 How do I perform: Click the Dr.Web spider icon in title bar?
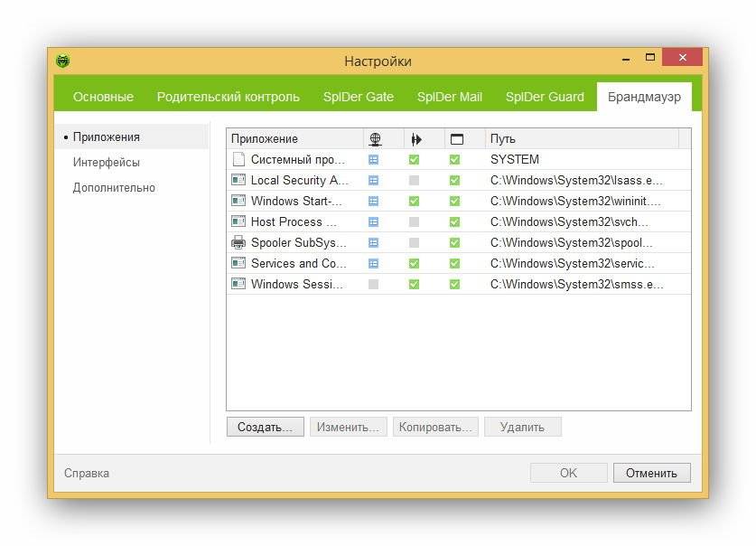click(x=62, y=61)
